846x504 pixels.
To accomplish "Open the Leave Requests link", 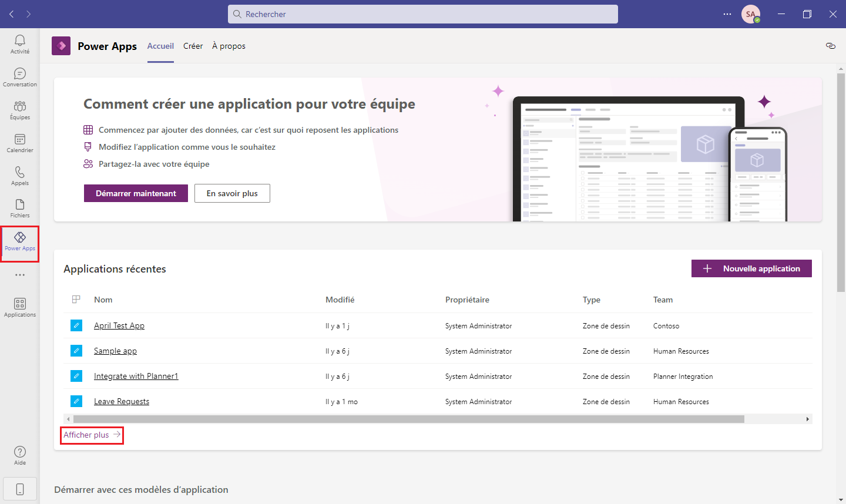I will (x=122, y=401).
